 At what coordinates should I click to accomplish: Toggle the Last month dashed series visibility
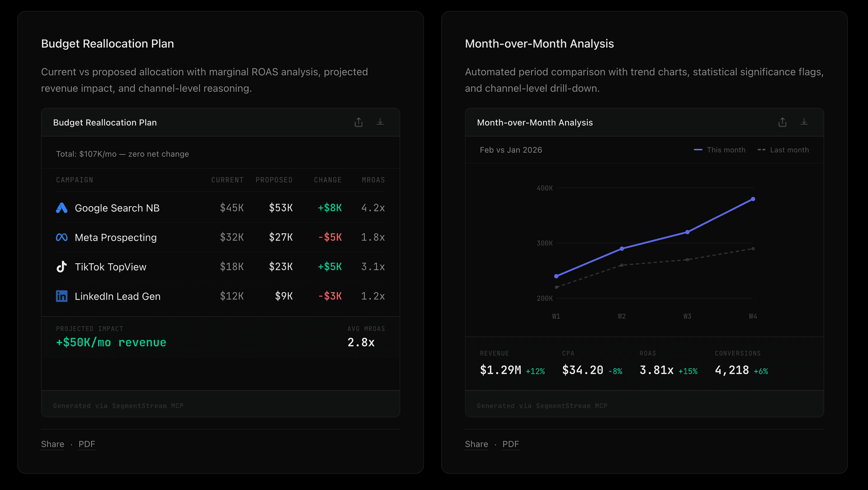(x=783, y=150)
